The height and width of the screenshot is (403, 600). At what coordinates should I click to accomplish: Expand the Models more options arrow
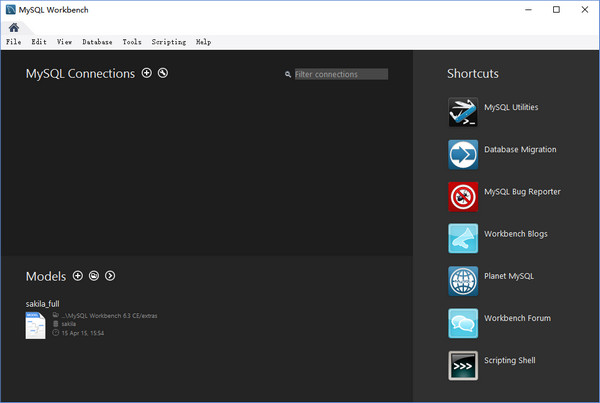[x=110, y=276]
